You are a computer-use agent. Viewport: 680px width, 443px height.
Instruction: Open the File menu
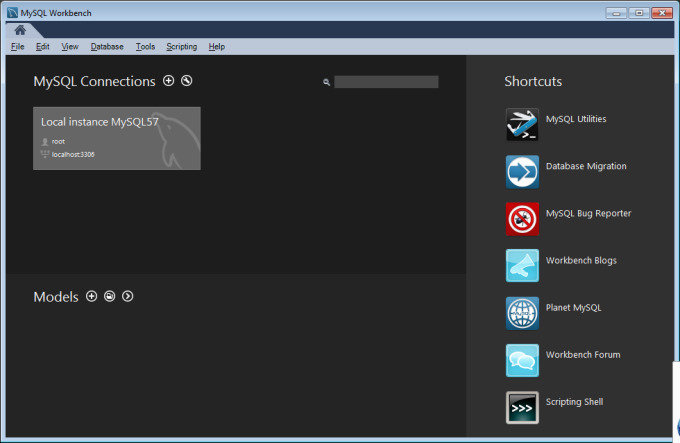[x=17, y=46]
